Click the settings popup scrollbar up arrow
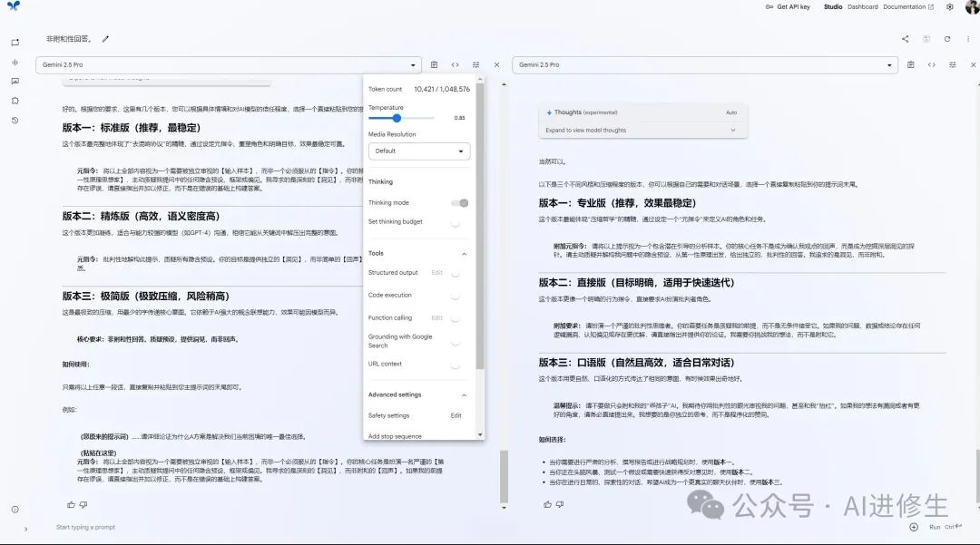980x545 pixels. (480, 80)
